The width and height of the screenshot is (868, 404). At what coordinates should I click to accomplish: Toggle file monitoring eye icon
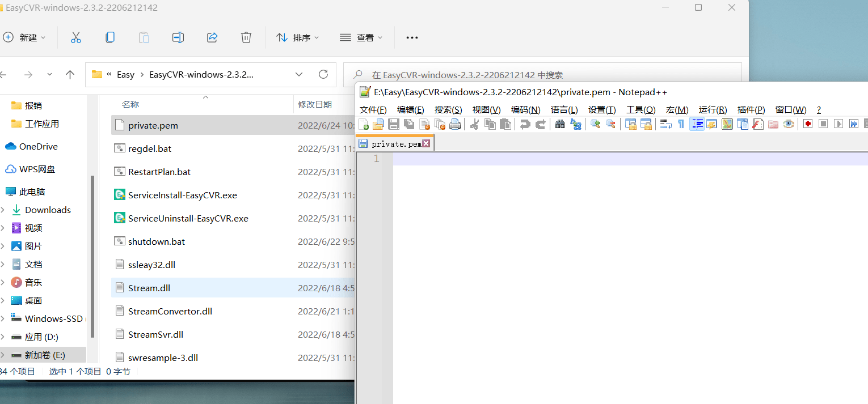coord(788,124)
